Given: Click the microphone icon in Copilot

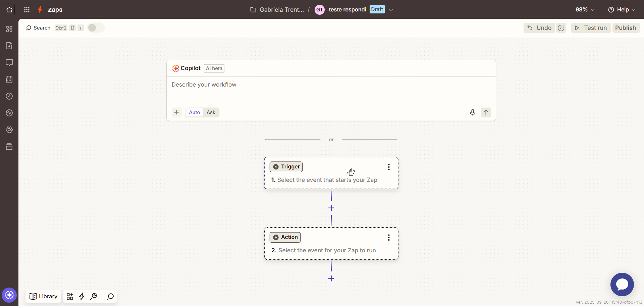Looking at the screenshot, I should point(473,112).
